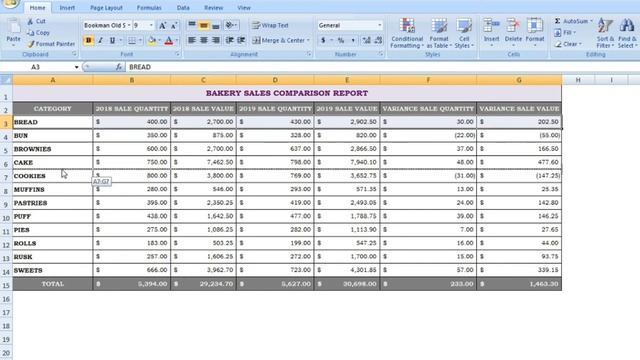The image size is (640, 360).
Task: Apply Top Align to cells
Action: pos(192,25)
